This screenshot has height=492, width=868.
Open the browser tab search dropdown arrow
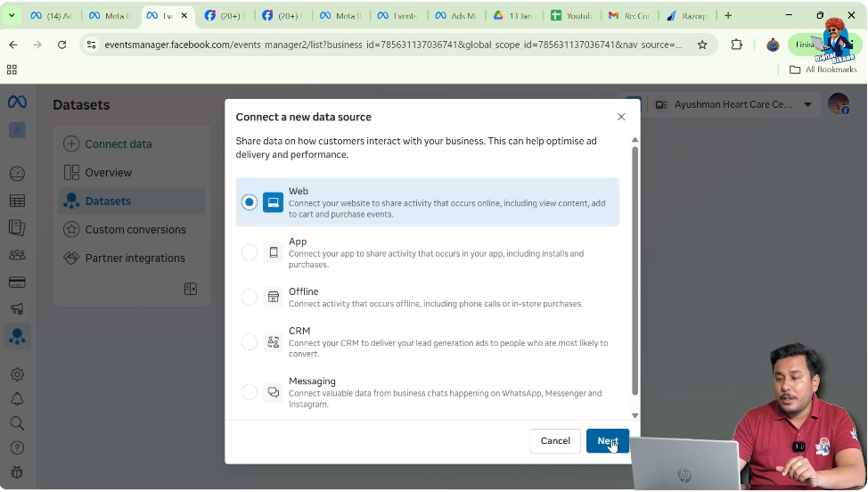(12, 15)
